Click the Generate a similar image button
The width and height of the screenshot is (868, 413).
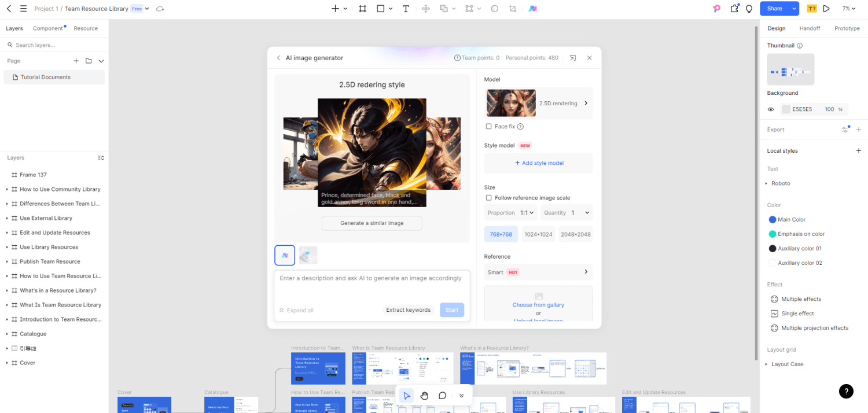tap(372, 223)
